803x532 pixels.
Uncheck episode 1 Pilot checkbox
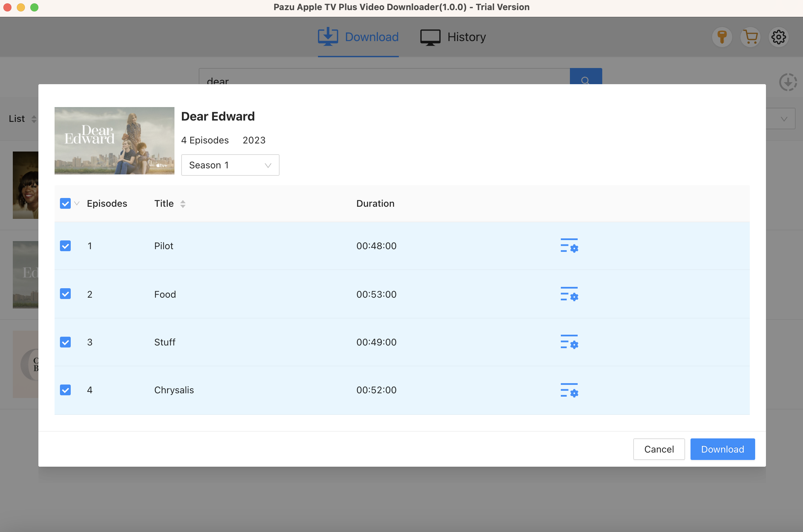(65, 246)
